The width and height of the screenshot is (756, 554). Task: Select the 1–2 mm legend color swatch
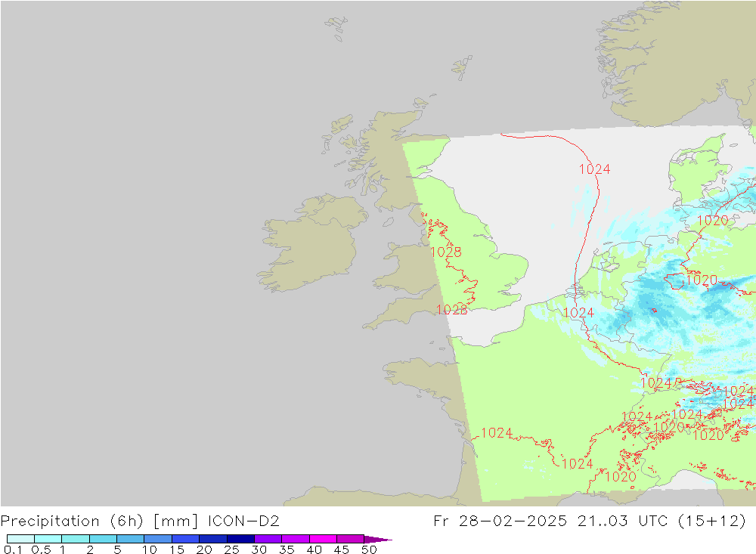[x=75, y=539]
